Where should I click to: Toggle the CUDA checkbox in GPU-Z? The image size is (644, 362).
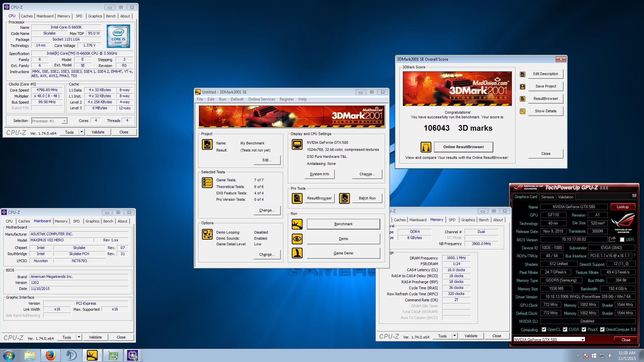565,329
